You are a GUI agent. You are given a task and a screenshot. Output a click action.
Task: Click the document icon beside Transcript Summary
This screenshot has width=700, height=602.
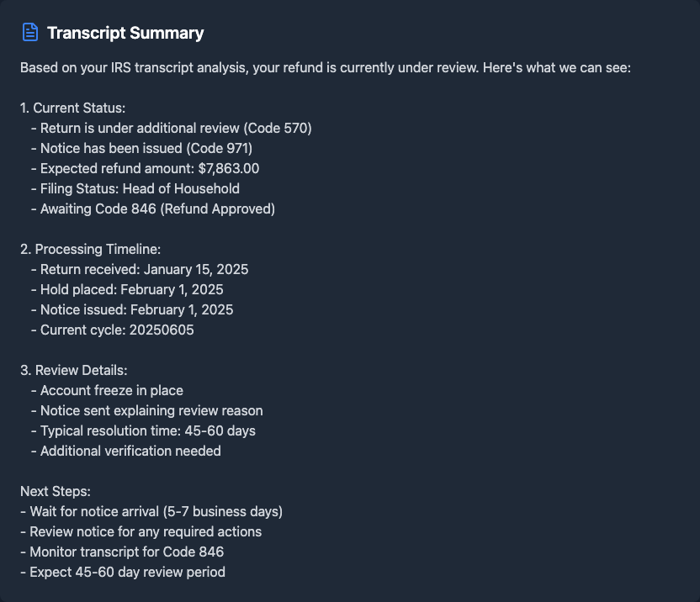click(x=30, y=33)
